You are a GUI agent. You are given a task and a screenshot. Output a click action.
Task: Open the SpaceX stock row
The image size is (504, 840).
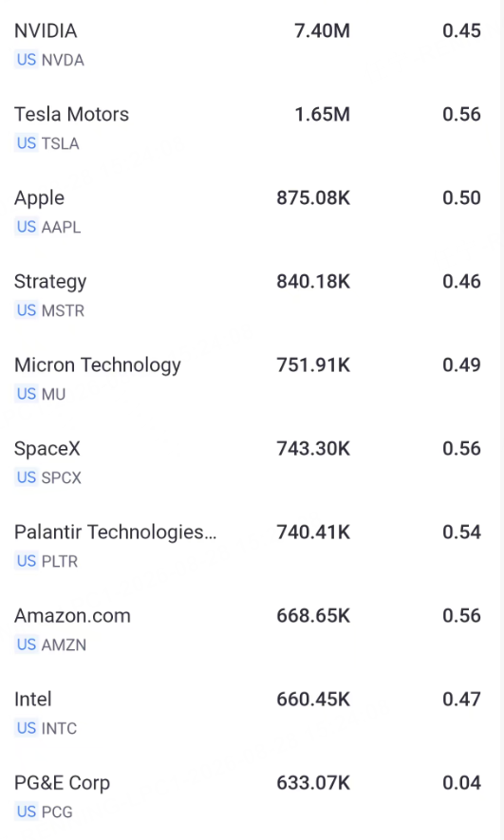(252, 462)
